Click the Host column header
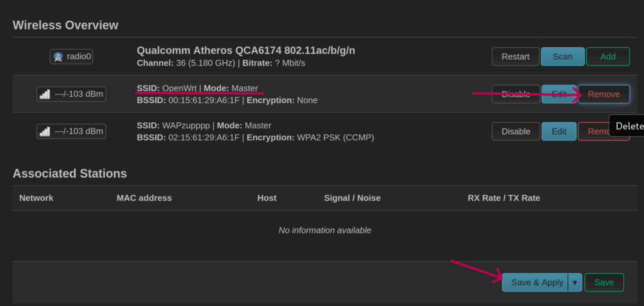 [267, 198]
